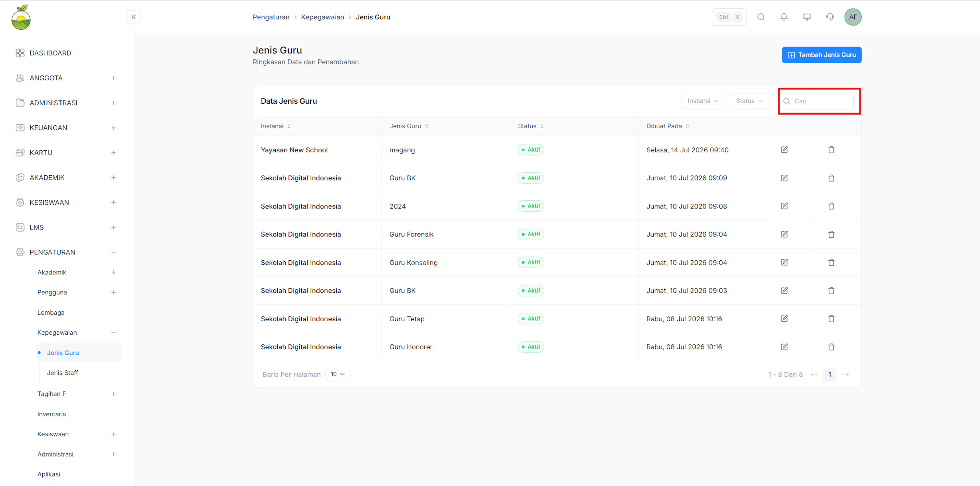
Task: Delete the Guru Tetap row
Action: coord(831,319)
